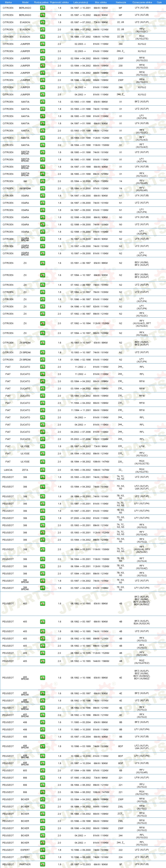Click the '82kW / 111KM' power cell

pyautogui.click(x=101, y=307)
